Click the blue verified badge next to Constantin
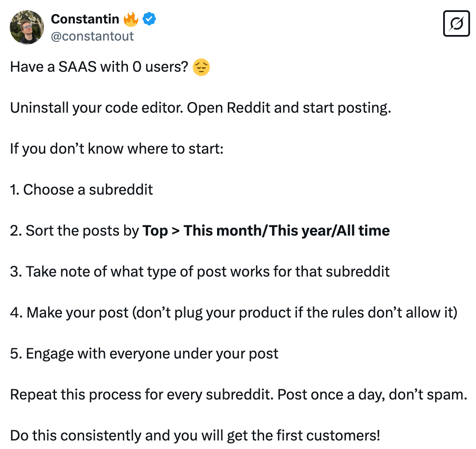The height and width of the screenshot is (449, 476). pos(148,19)
